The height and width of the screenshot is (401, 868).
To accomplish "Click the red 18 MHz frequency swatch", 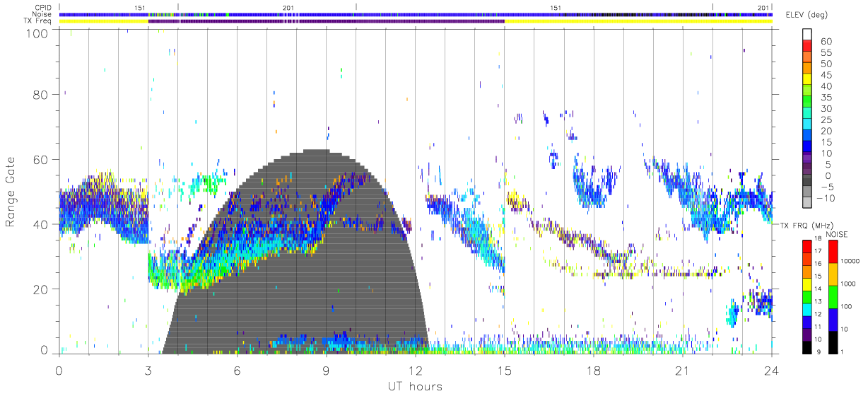I will [x=807, y=245].
